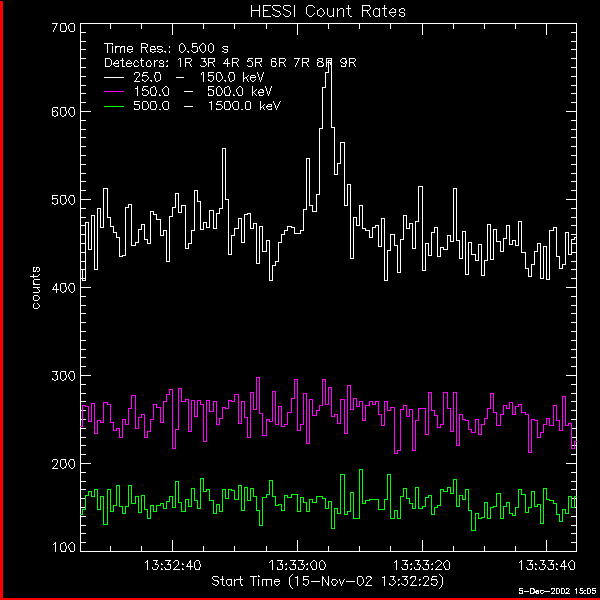Select the "500.0 - 1500.0 keV" legend label

coord(207,106)
